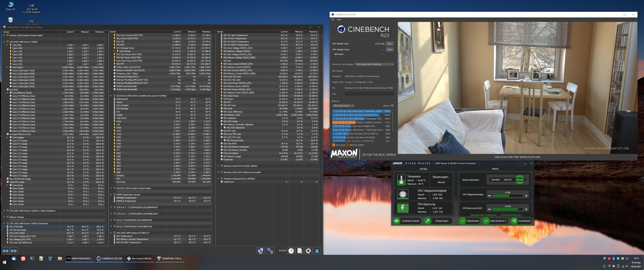Click HWiNFO shrink columns arrows button

coord(14,251)
